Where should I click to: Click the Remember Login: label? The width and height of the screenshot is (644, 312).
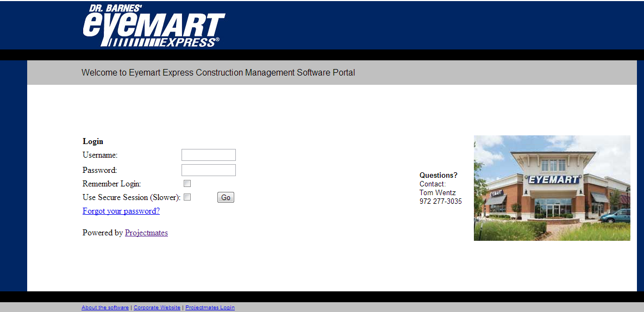tap(112, 184)
